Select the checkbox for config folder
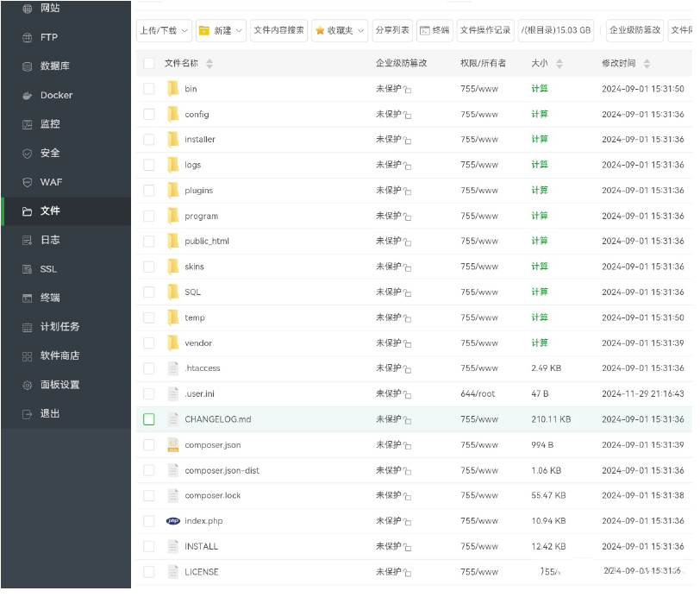 point(149,114)
